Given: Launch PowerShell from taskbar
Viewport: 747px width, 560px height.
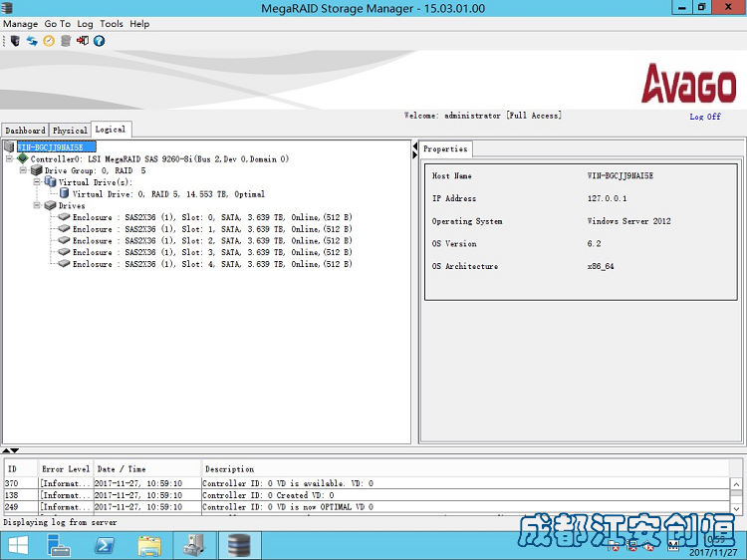Looking at the screenshot, I should point(104,546).
